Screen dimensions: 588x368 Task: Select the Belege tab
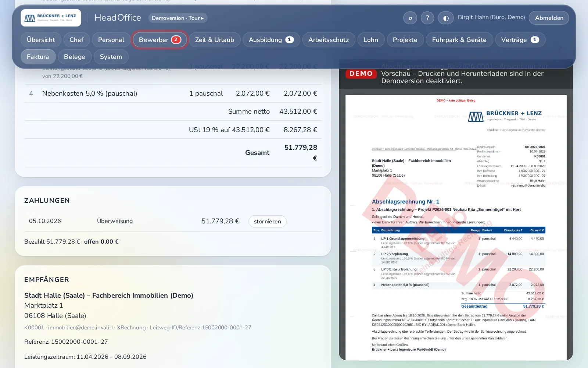click(x=75, y=57)
